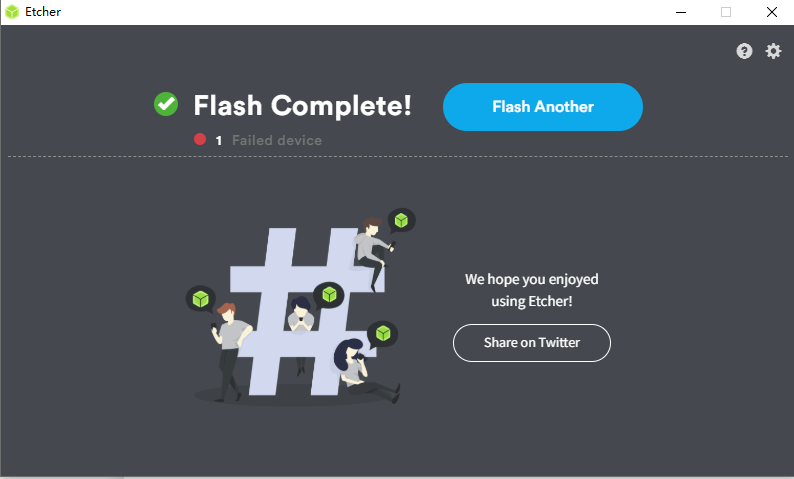
Task: Open settings via the gear icon
Action: point(773,51)
